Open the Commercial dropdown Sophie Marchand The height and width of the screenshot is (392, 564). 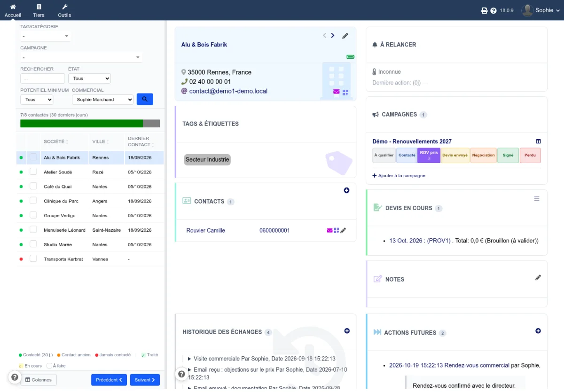[x=102, y=100]
